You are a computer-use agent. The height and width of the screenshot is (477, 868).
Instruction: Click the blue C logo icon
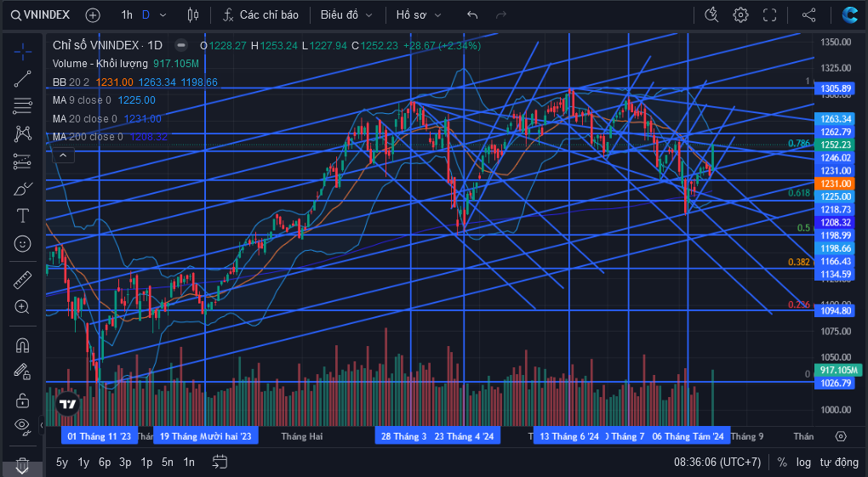point(850,15)
